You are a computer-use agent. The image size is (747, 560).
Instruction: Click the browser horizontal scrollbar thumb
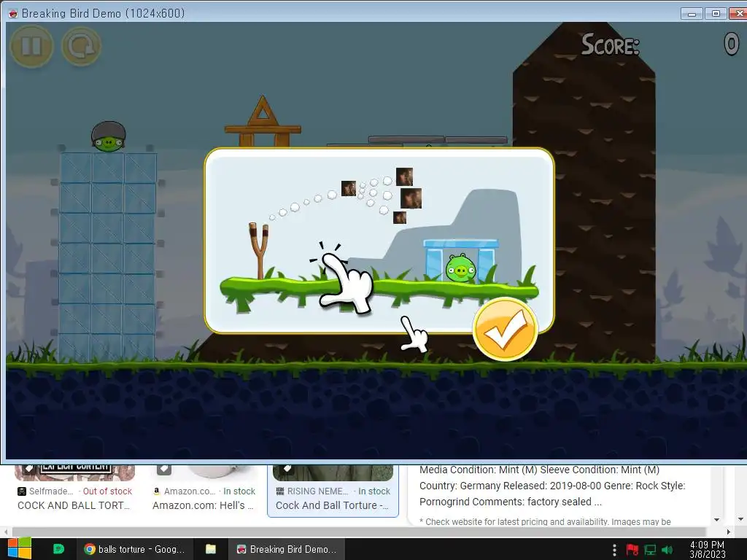pyautogui.click(x=359, y=532)
